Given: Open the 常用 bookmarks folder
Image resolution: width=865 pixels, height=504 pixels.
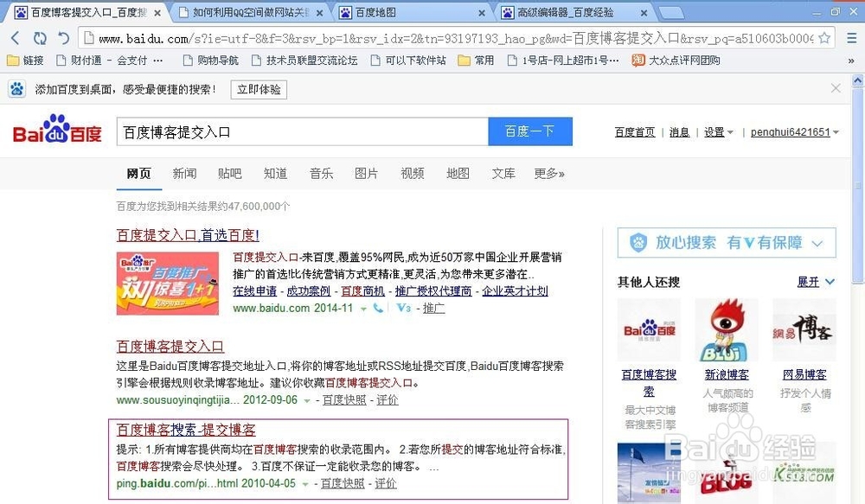Looking at the screenshot, I should pyautogui.click(x=476, y=61).
